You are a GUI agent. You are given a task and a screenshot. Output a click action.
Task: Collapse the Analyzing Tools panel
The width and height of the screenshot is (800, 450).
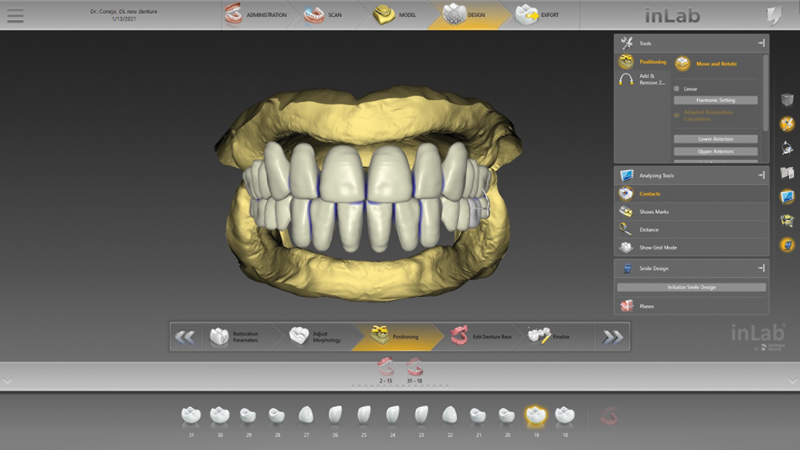coord(761,175)
